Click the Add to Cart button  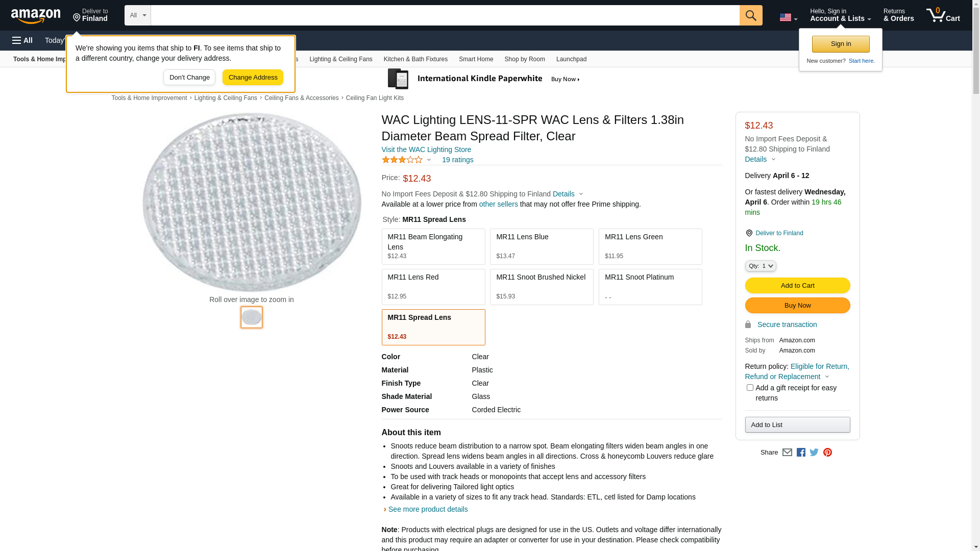797,285
